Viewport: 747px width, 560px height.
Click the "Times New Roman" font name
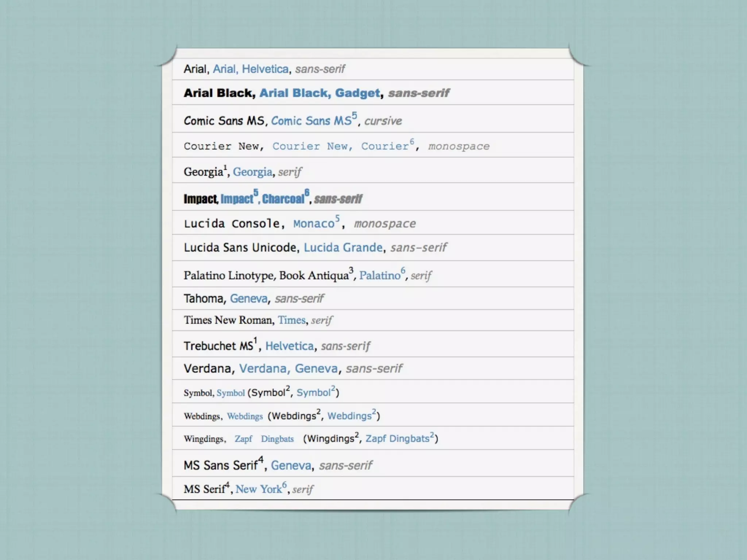tap(228, 320)
